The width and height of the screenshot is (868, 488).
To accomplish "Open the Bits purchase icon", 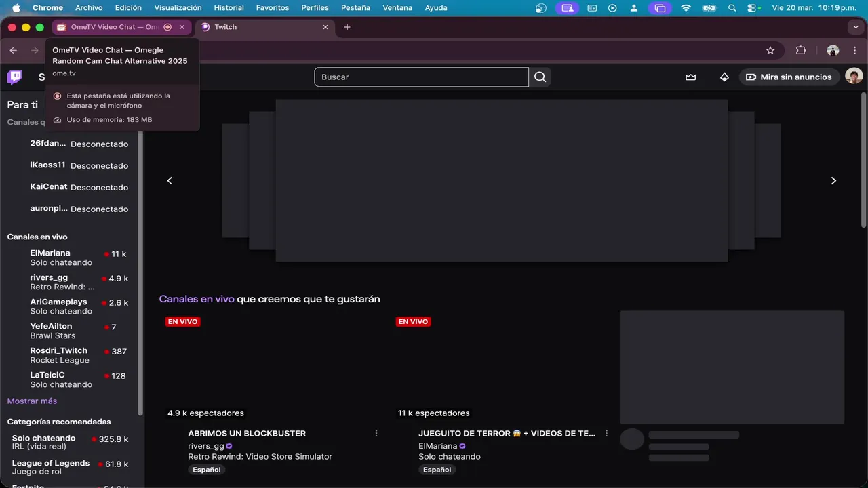I will pyautogui.click(x=724, y=77).
